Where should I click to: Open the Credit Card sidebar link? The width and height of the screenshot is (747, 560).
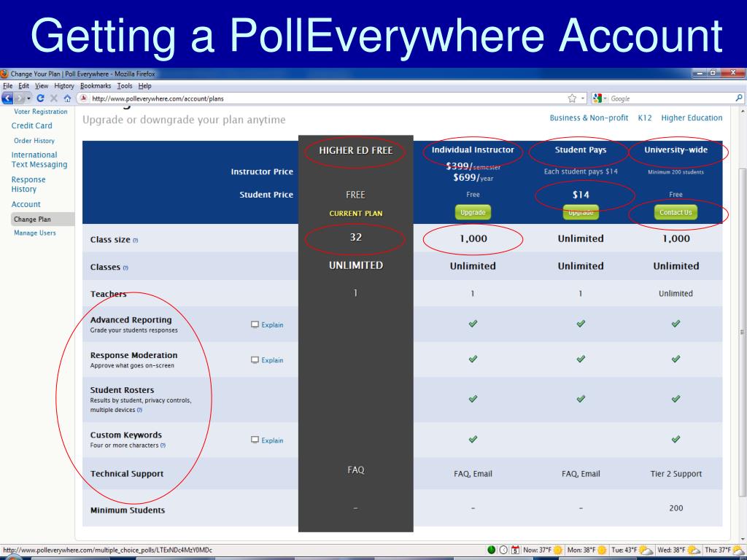(x=32, y=125)
